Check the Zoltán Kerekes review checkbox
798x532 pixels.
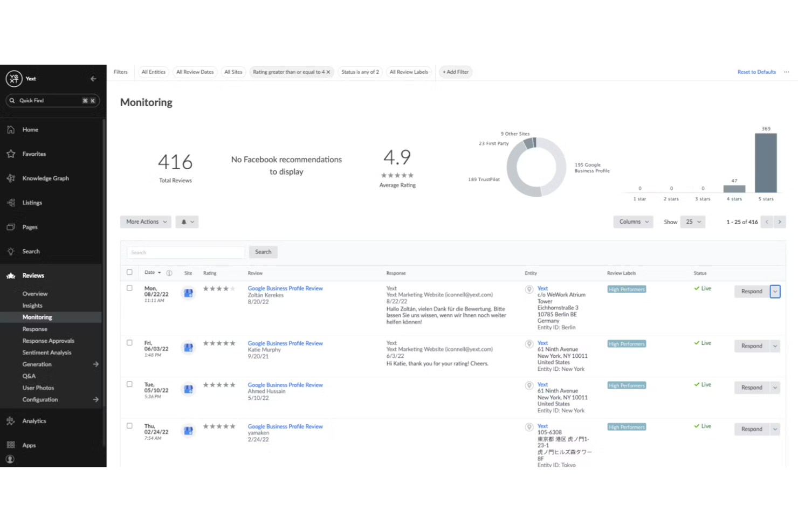(129, 288)
